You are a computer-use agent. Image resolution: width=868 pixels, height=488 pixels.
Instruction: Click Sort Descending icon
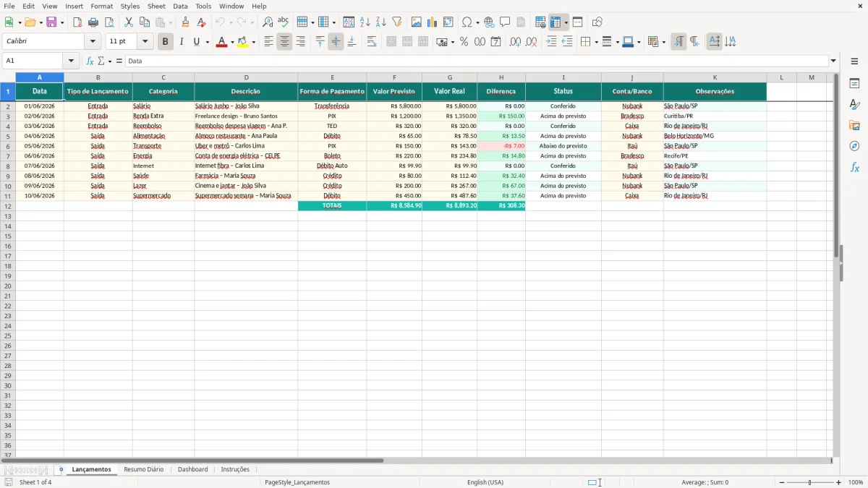point(381,22)
